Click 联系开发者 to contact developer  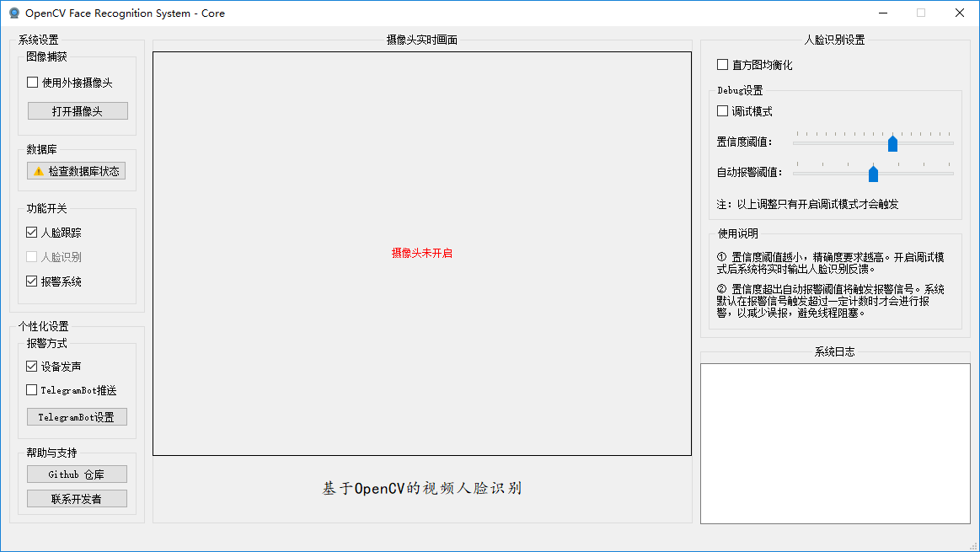click(x=76, y=498)
